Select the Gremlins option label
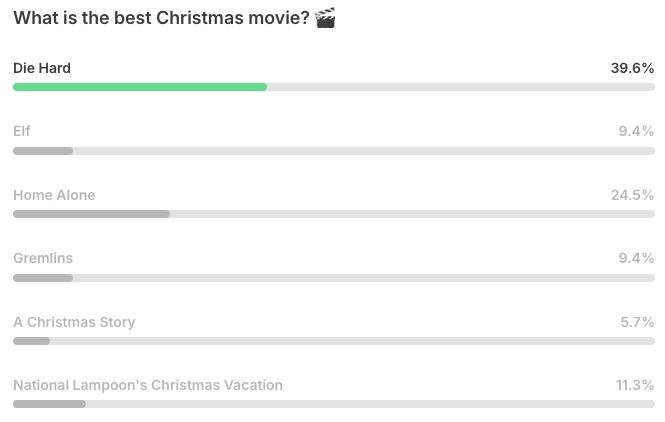Viewport: 665px width, 422px height. click(x=43, y=258)
